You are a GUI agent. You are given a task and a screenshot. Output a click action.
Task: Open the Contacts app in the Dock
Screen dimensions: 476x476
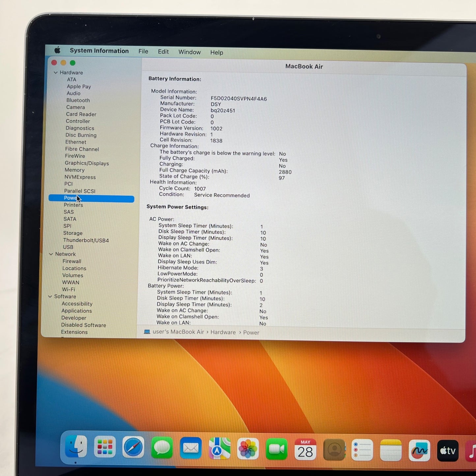(x=334, y=450)
